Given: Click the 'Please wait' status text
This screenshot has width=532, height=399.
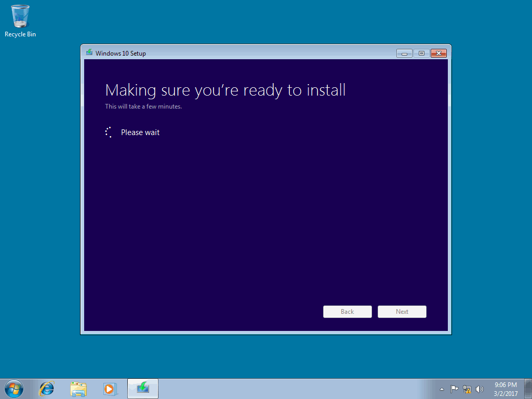Looking at the screenshot, I should 140,132.
